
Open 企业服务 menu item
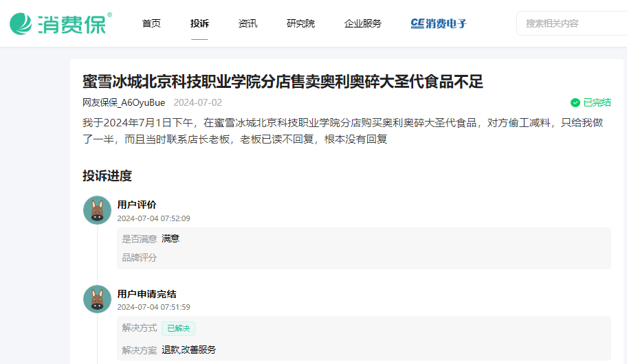(x=363, y=23)
